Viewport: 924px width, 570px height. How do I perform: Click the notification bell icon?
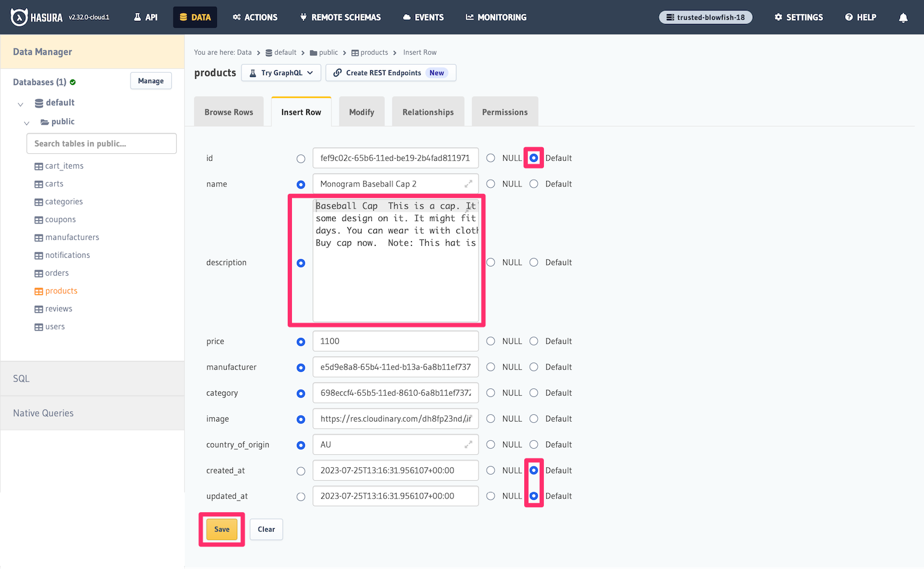click(x=903, y=18)
